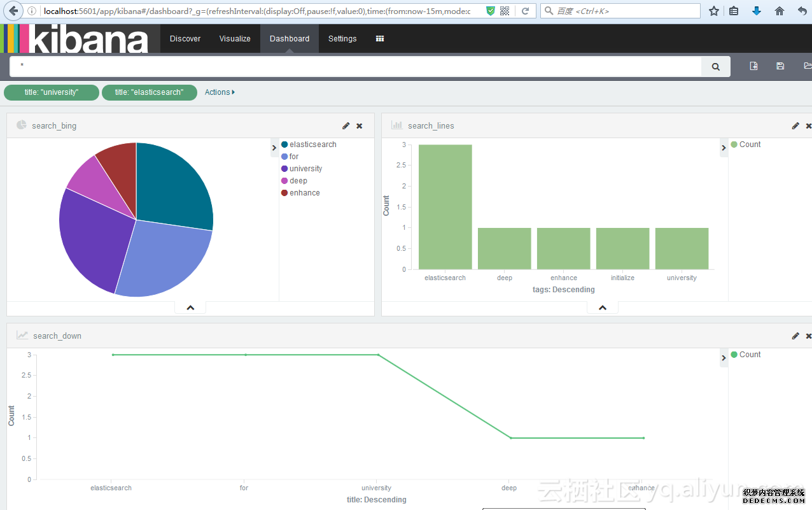Click the elasticsearch legend color dot
Screen dimensions: 812x510
[284, 145]
